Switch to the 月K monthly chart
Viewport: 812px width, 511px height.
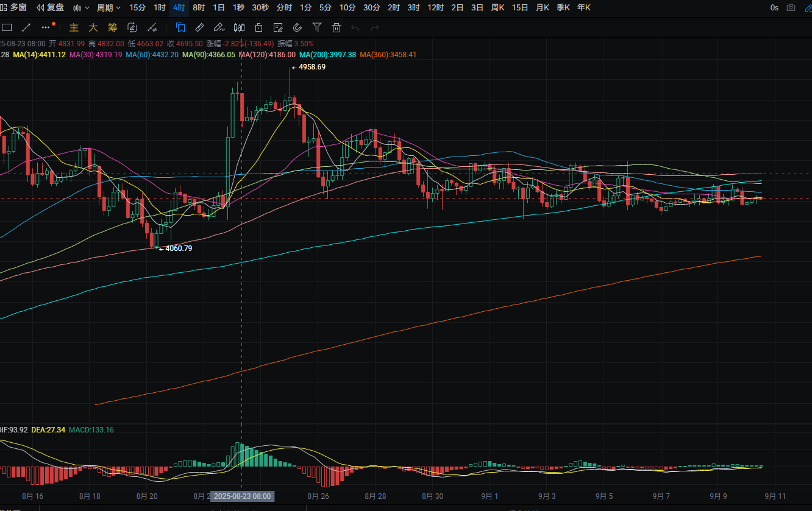pos(542,8)
